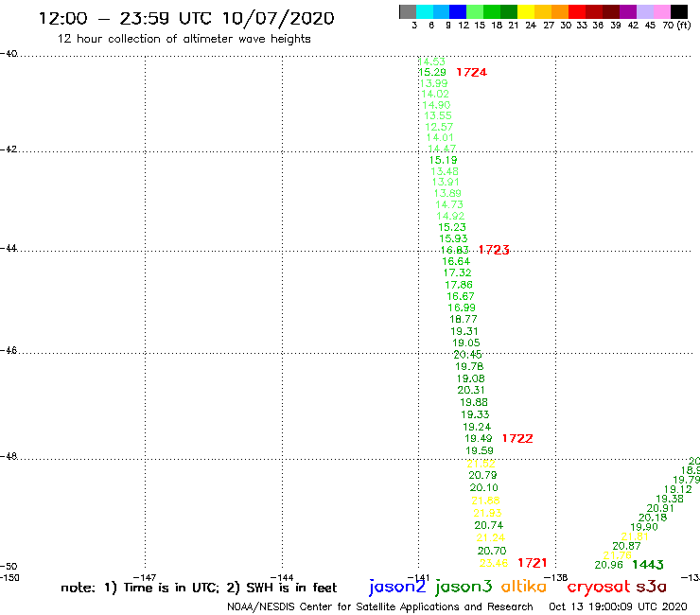Pick the wave height reading 14.02
Image resolution: width=700 pixels, height=615 pixels.
pyautogui.click(x=435, y=95)
